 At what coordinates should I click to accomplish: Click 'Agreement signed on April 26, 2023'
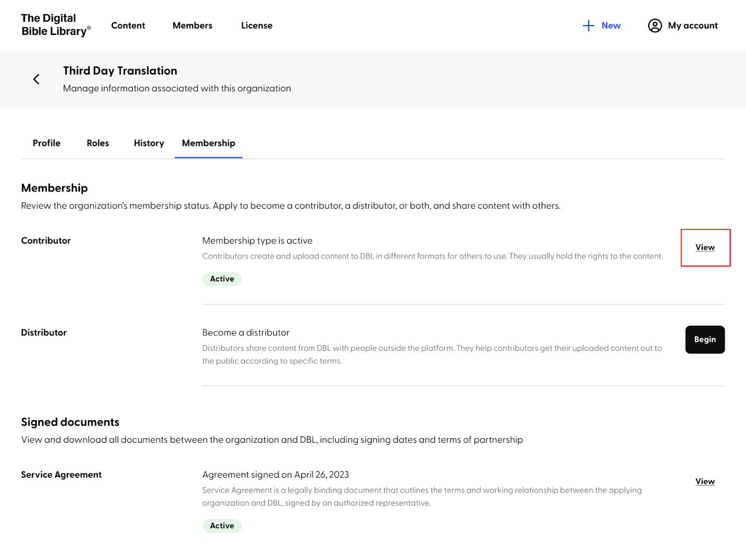(x=276, y=475)
